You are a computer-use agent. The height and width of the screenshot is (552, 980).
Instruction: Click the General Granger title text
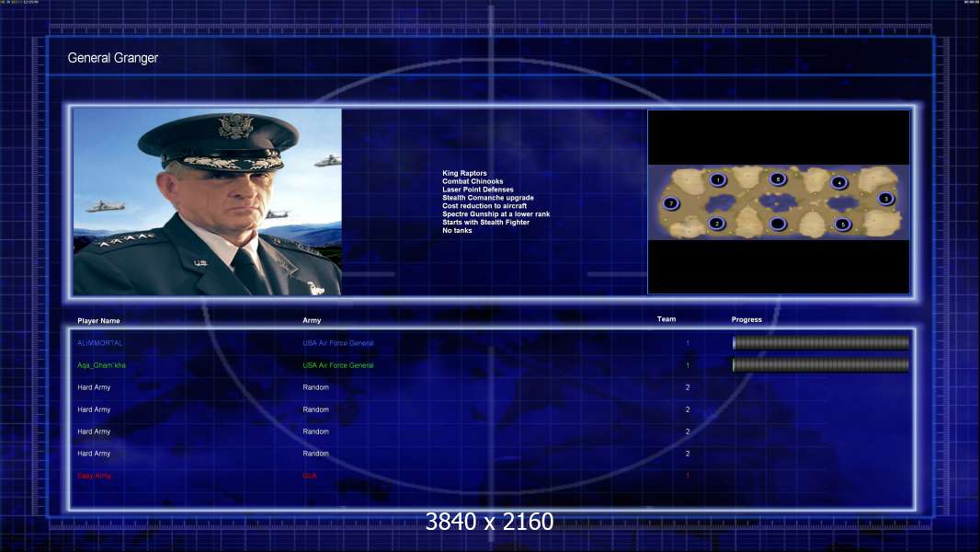113,58
